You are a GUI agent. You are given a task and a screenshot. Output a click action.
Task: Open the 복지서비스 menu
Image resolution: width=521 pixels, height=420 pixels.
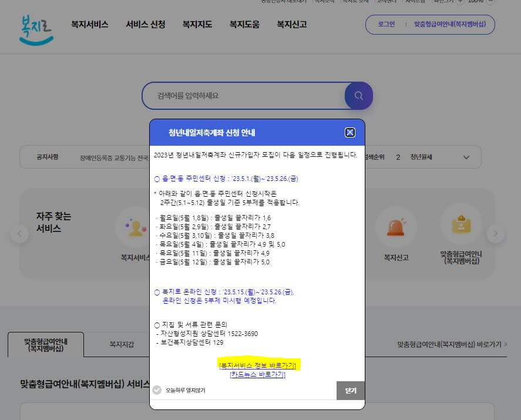pyautogui.click(x=90, y=24)
